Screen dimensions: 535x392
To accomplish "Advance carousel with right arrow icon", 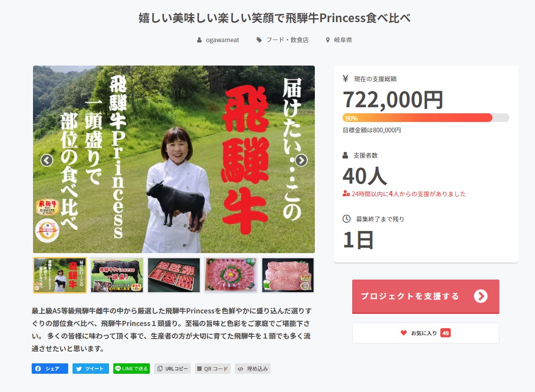I will point(301,160).
